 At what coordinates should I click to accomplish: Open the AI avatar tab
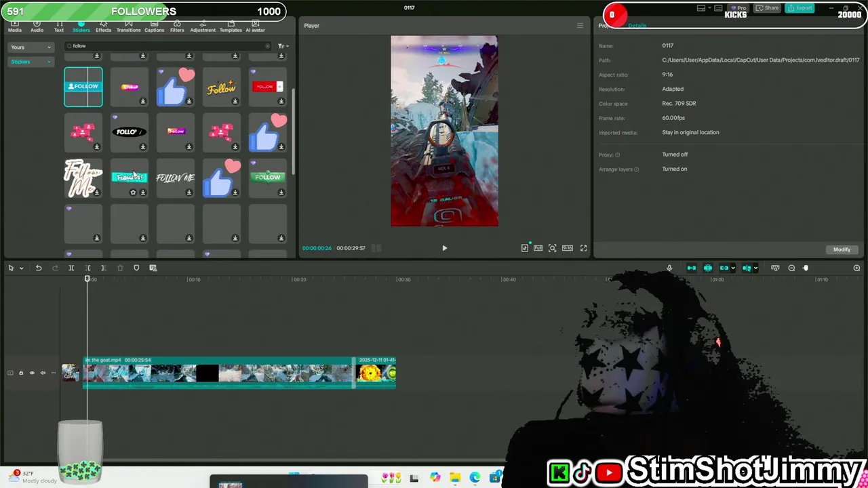click(255, 27)
